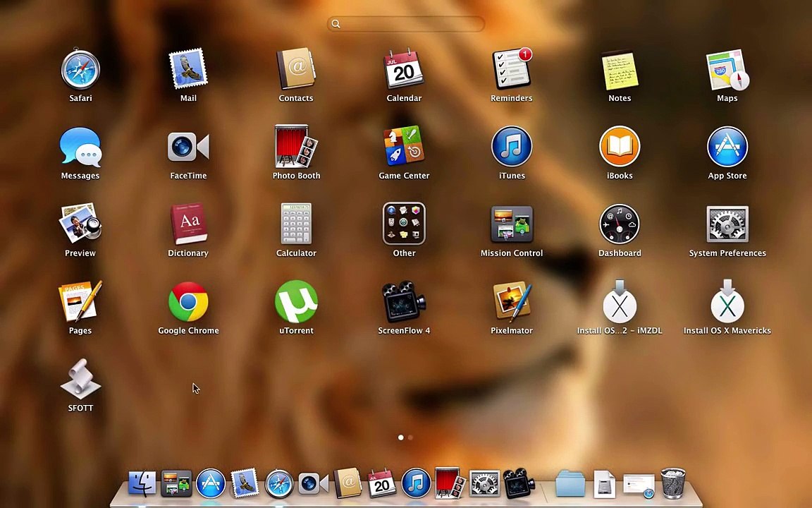Screen dimensions: 812x508
Task: Open Calendar in the Launchpad grid
Action: tap(404, 69)
